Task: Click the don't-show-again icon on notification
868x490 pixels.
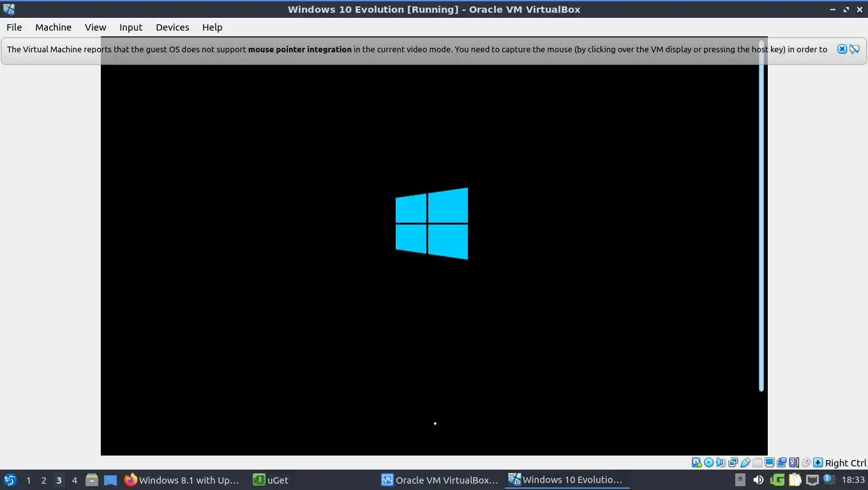Action: click(x=855, y=49)
